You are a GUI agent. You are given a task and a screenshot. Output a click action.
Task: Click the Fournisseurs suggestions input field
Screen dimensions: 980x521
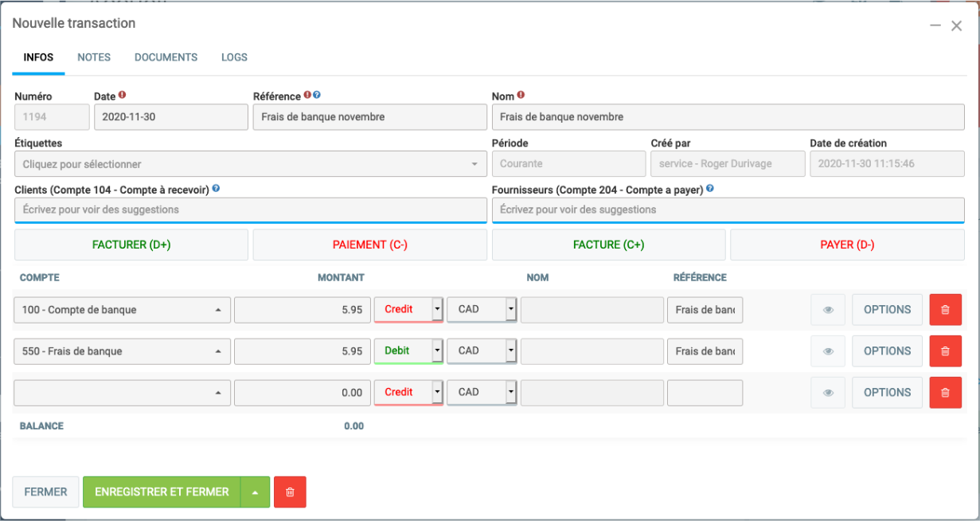point(728,210)
